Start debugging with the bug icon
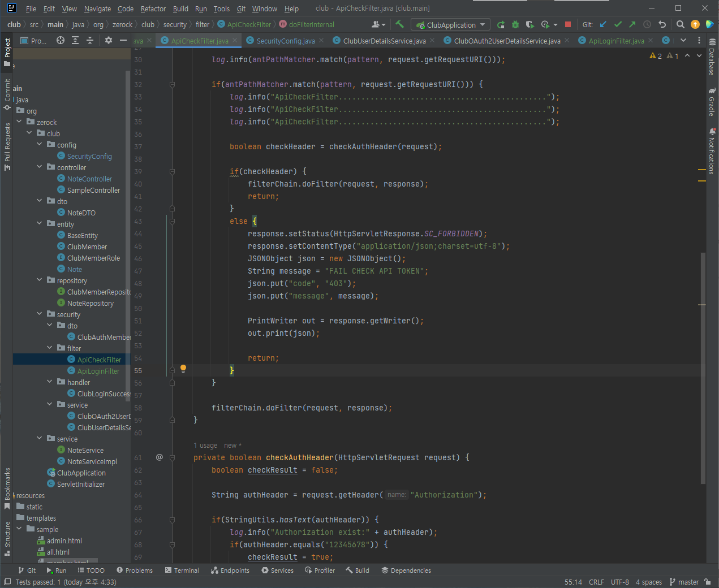Viewport: 719px width, 588px height. (x=515, y=24)
